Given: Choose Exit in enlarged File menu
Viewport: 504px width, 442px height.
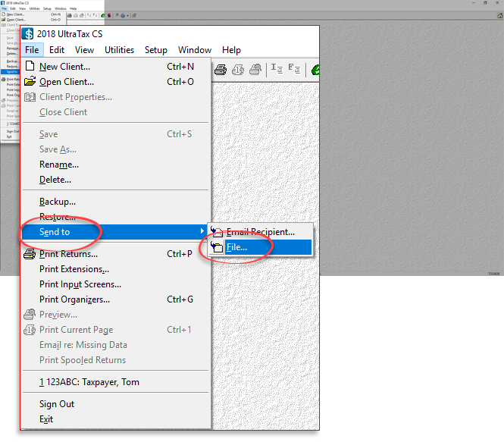Looking at the screenshot, I should point(116,418).
